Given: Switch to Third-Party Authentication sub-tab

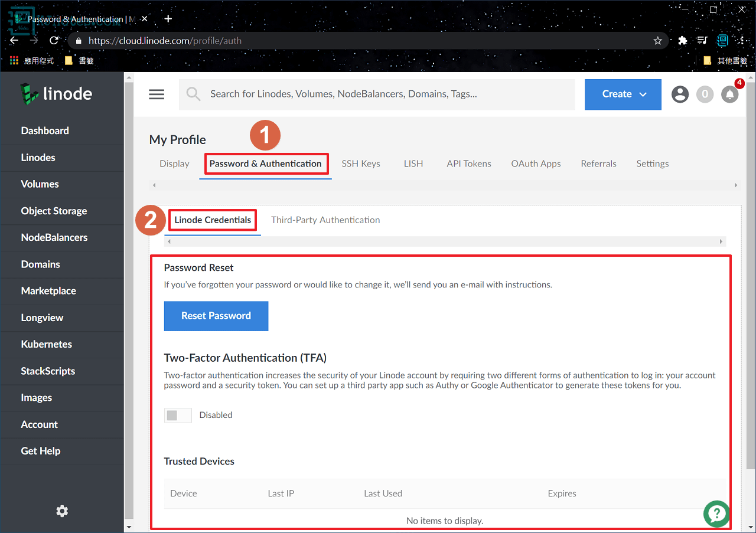Looking at the screenshot, I should point(325,220).
